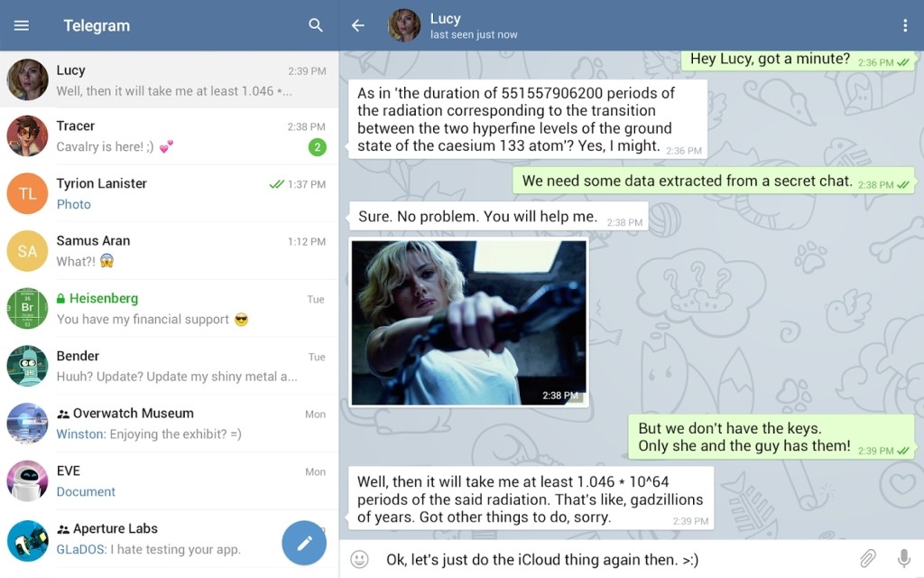
Task: Select the caesium 133 atom message
Action: coord(528,120)
